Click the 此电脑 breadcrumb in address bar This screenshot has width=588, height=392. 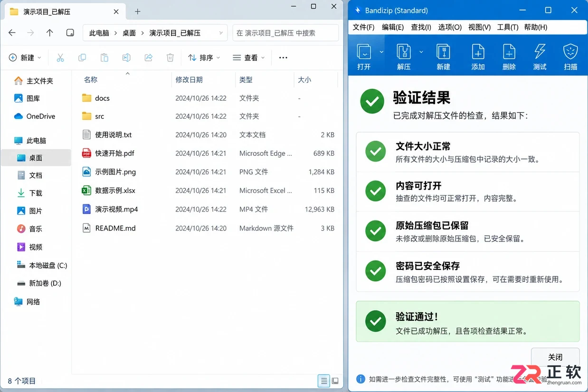(x=99, y=33)
